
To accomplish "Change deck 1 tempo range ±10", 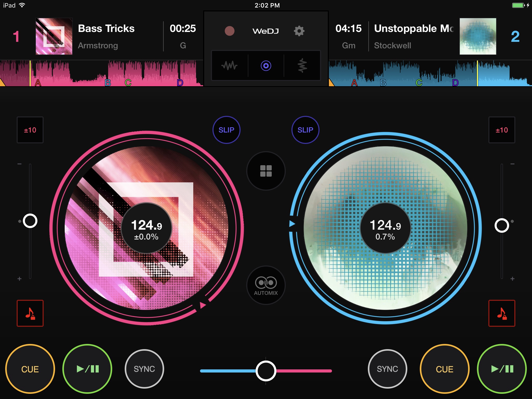I will coord(30,130).
